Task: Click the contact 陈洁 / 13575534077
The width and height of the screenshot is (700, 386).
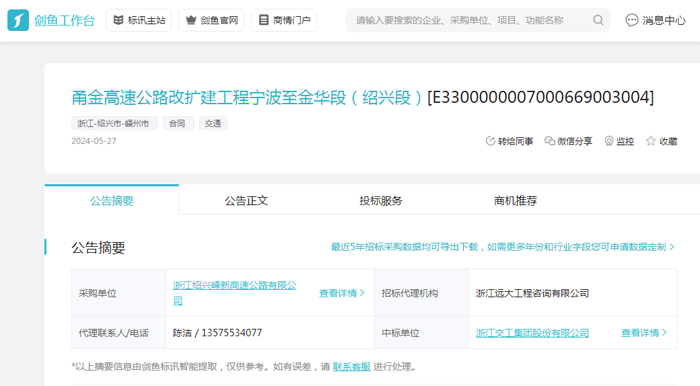Action: point(217,333)
